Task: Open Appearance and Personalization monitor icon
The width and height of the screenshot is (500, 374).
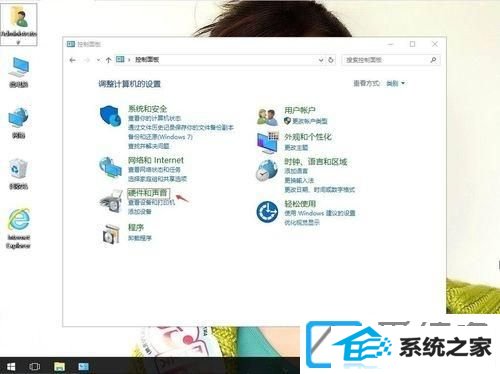Action: click(x=268, y=143)
